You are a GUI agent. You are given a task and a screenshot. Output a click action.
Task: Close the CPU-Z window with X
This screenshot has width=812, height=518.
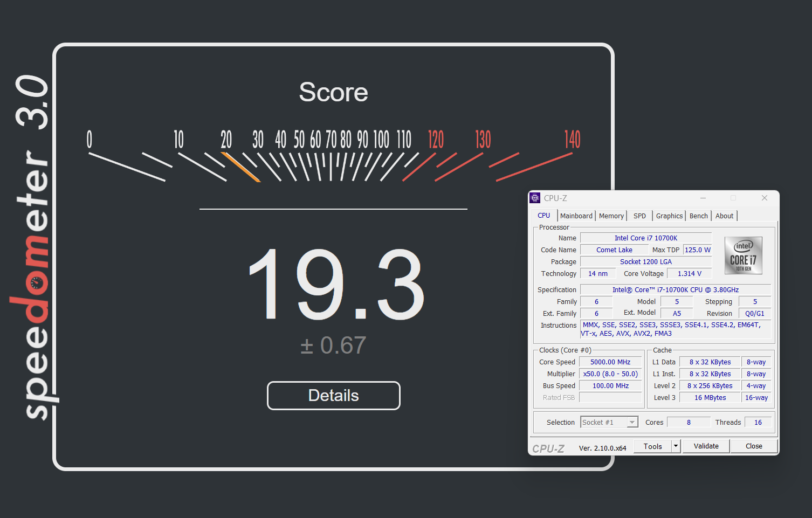[765, 198]
